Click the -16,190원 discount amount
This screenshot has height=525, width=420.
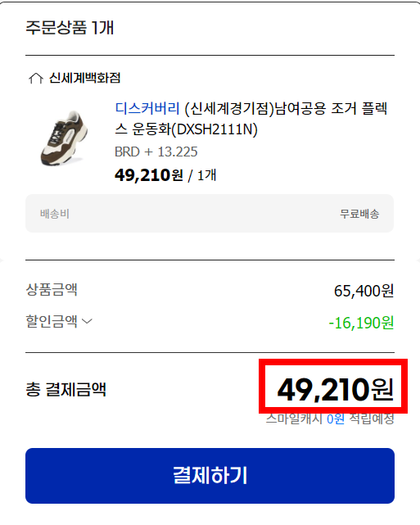[x=361, y=323]
